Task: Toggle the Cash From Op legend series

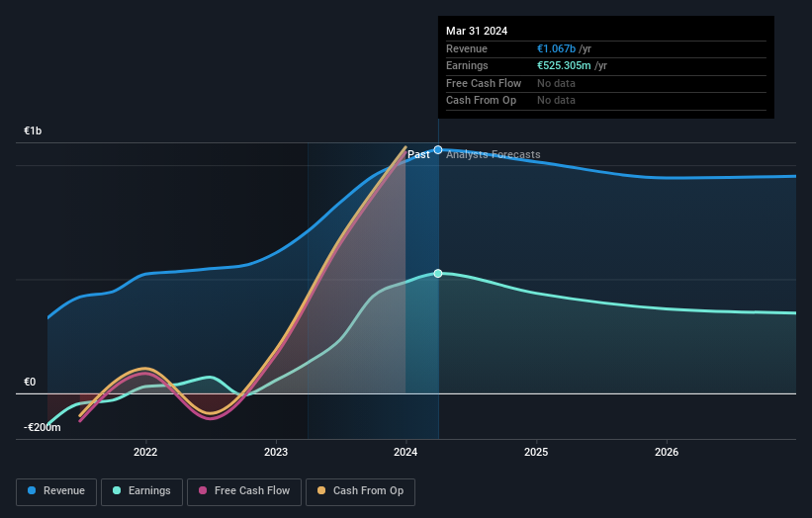Action: pyautogui.click(x=360, y=491)
